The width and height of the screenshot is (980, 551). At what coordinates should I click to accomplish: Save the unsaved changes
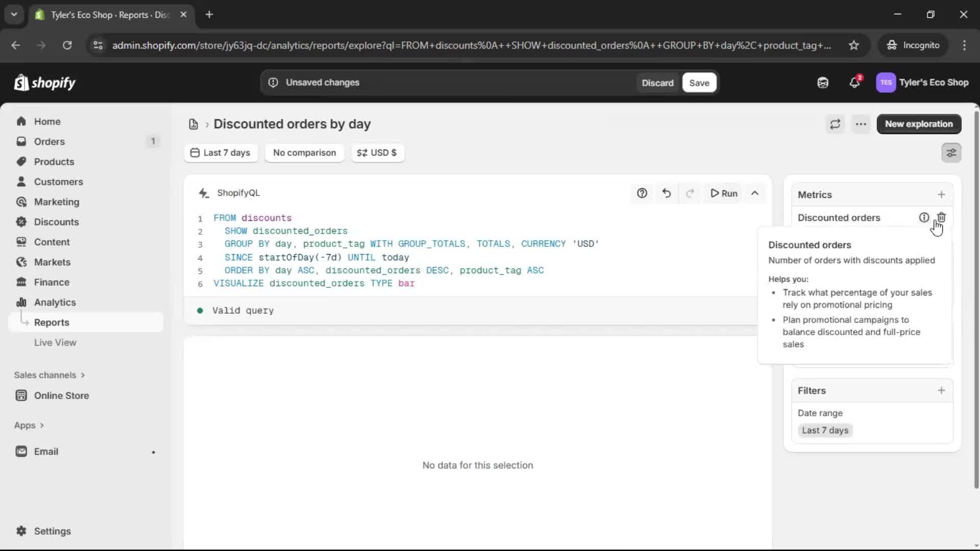tap(699, 83)
